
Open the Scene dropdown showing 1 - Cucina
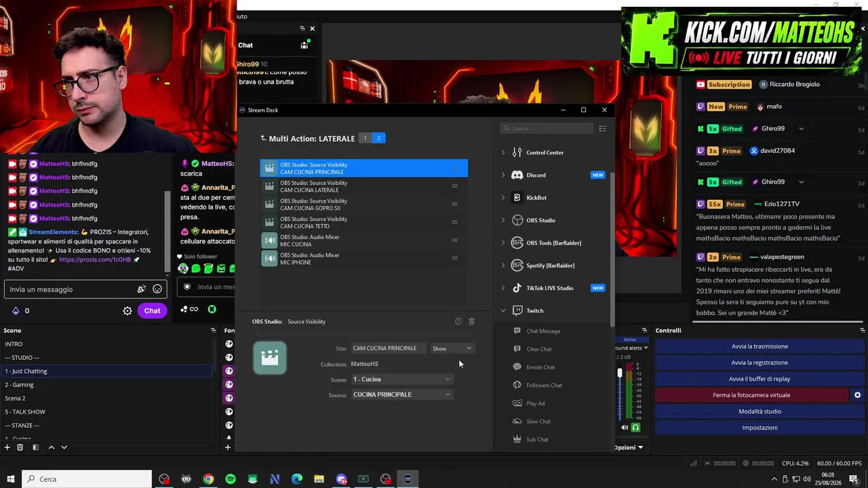(x=401, y=380)
